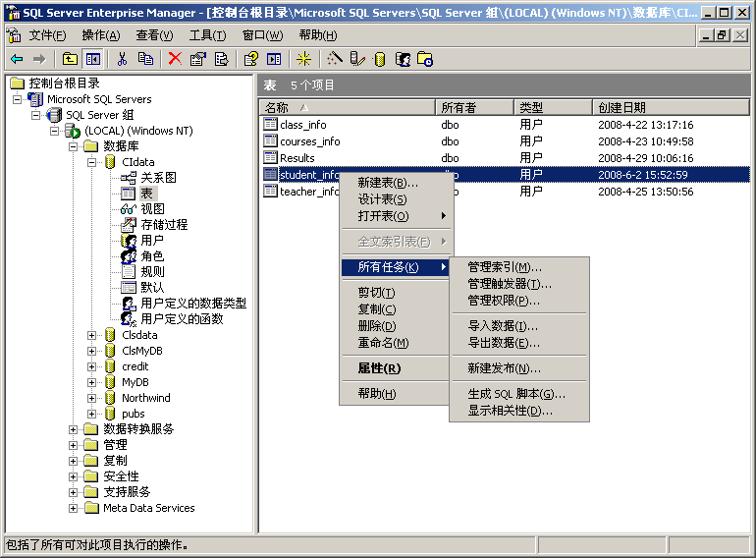Collapse the 数据库 folder node
The width and height of the screenshot is (756, 558).
tap(74, 146)
